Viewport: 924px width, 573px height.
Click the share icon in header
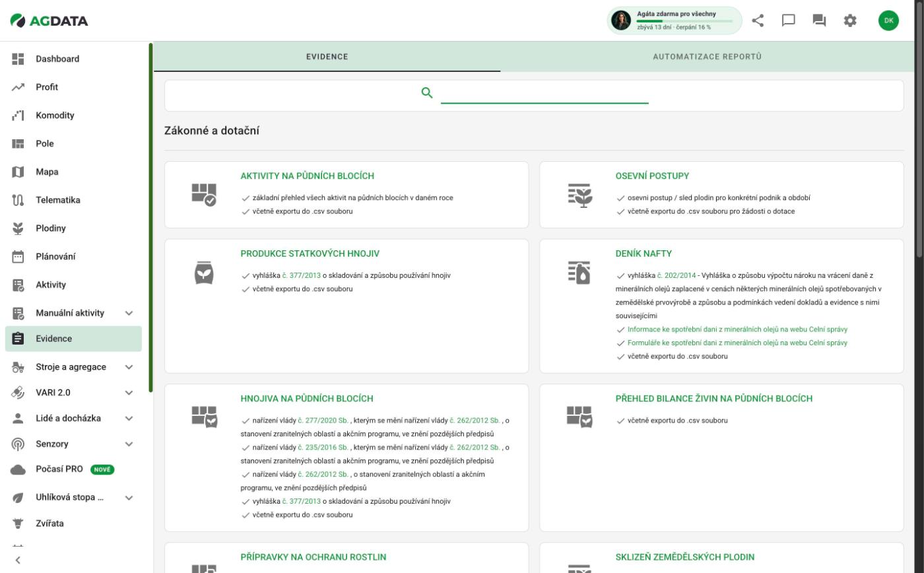tap(758, 20)
